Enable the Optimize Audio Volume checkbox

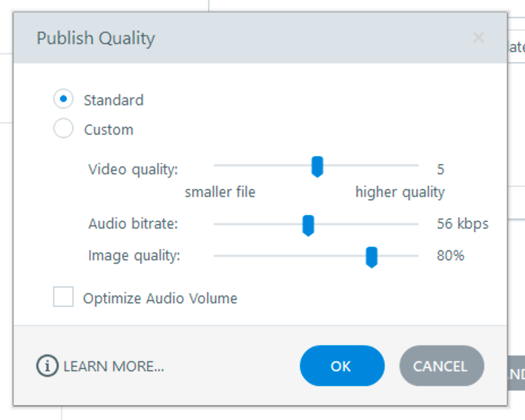[63, 297]
